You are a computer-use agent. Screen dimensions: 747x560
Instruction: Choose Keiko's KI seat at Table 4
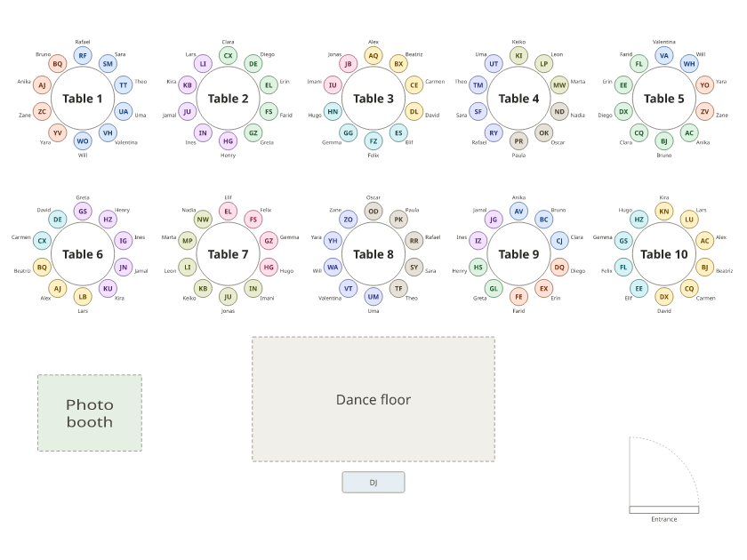(518, 56)
